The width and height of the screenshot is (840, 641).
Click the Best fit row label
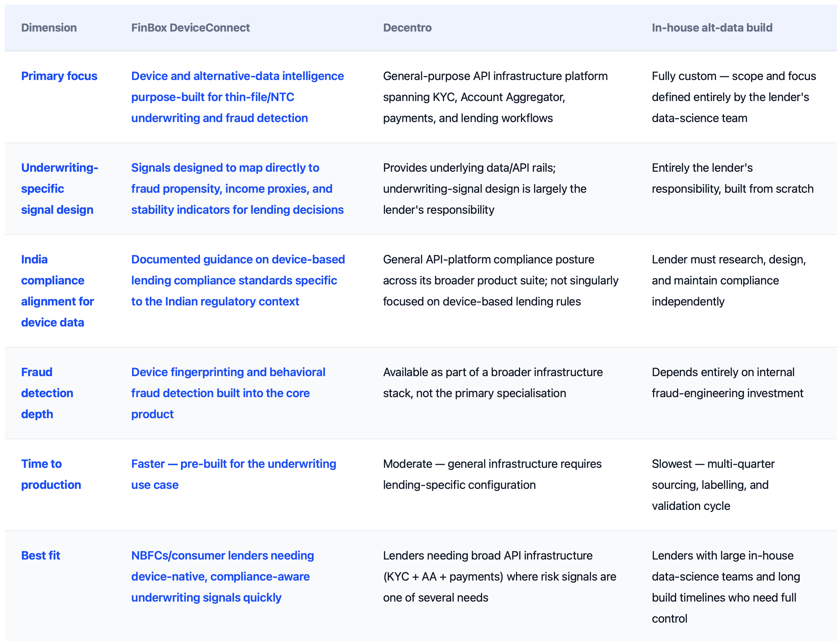(40, 555)
